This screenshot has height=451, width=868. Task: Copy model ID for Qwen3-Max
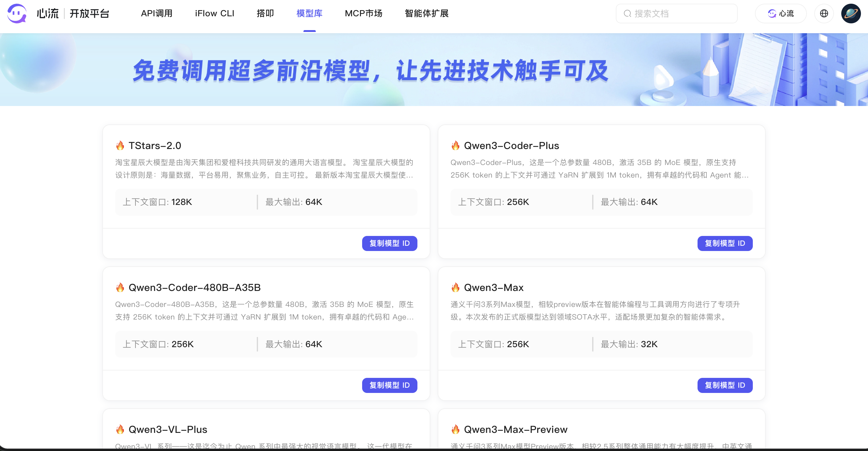(x=725, y=385)
